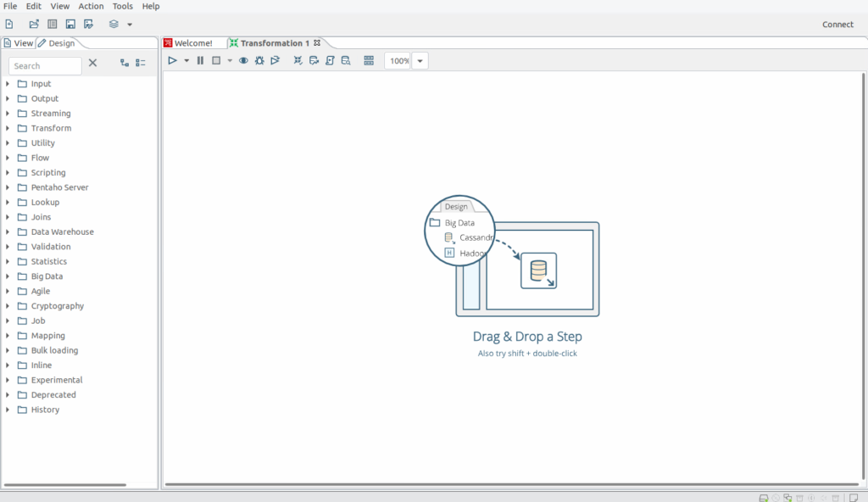Expand the Input folder arrow
The height and width of the screenshot is (502, 868).
pos(8,84)
